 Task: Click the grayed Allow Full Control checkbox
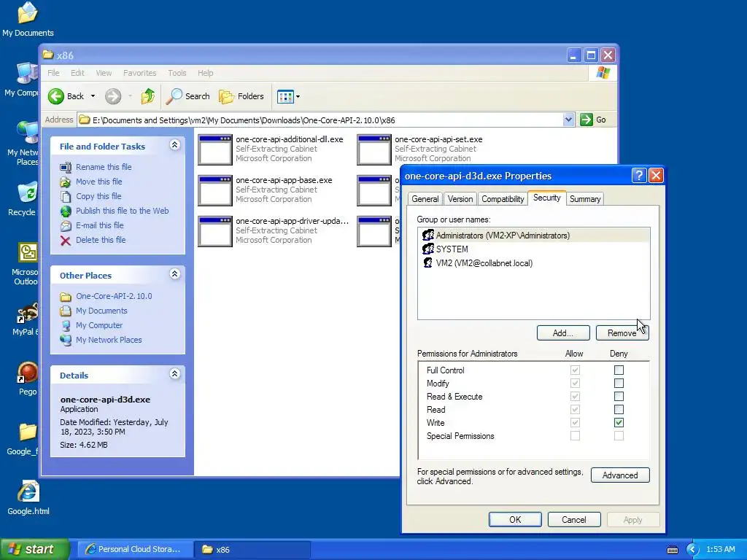click(575, 370)
